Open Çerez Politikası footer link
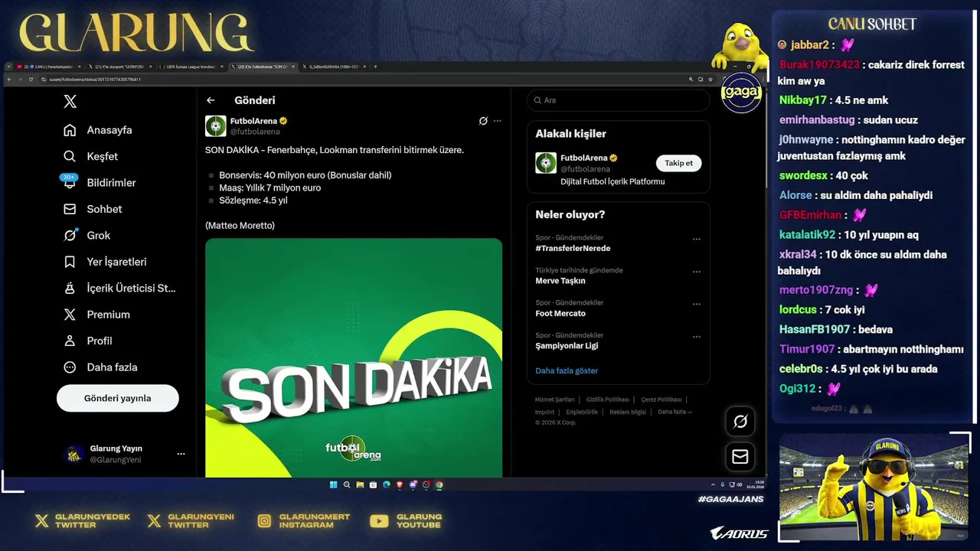Image resolution: width=980 pixels, height=551 pixels. [x=661, y=399]
